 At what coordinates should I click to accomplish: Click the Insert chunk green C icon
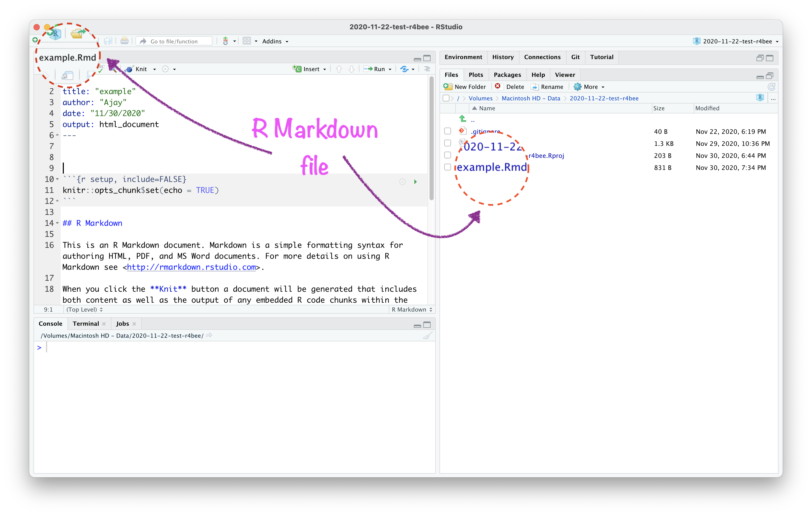click(297, 69)
